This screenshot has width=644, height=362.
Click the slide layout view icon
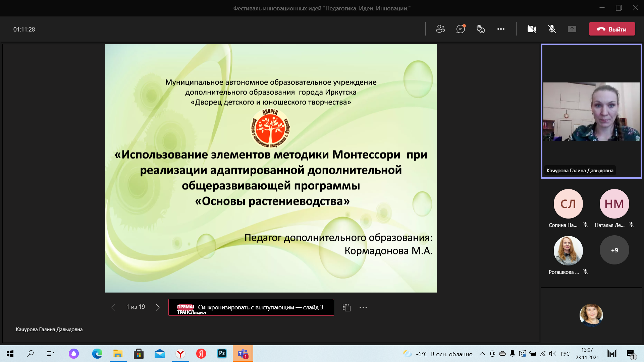[346, 307]
